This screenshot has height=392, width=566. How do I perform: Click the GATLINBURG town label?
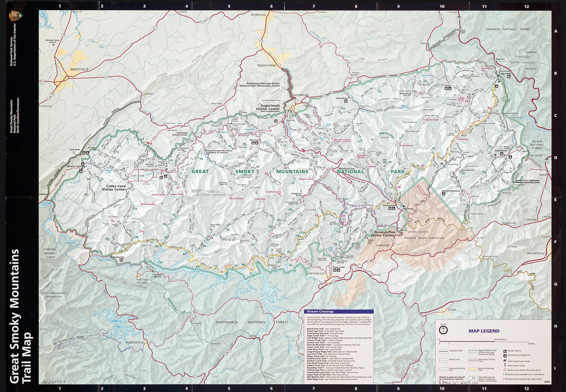pyautogui.click(x=300, y=95)
